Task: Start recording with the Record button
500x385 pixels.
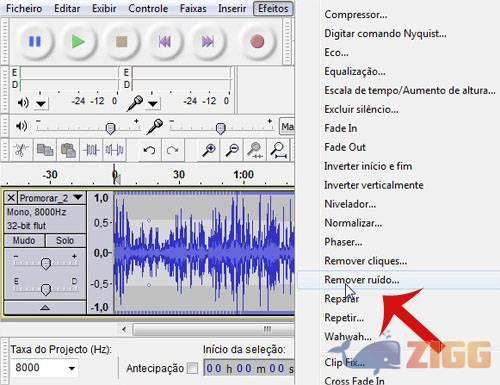Action: (257, 42)
